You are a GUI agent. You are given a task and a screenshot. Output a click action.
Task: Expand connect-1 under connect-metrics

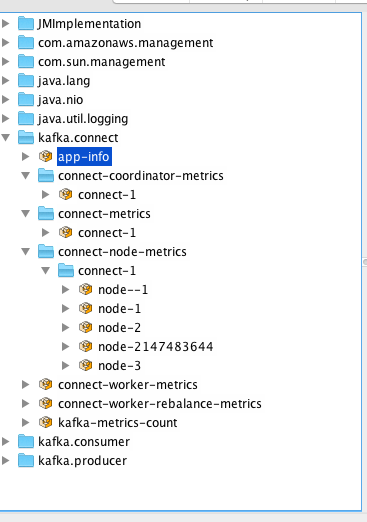(x=46, y=232)
